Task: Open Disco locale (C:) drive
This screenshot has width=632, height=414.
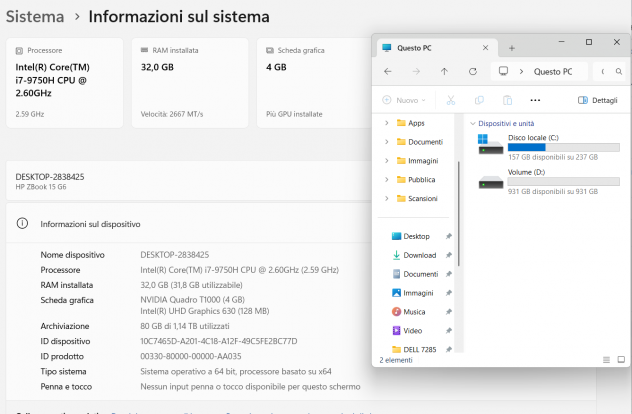Action: click(548, 147)
